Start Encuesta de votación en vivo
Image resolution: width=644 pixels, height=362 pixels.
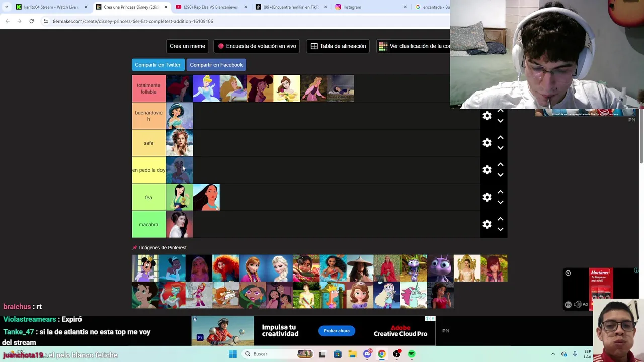point(257,46)
